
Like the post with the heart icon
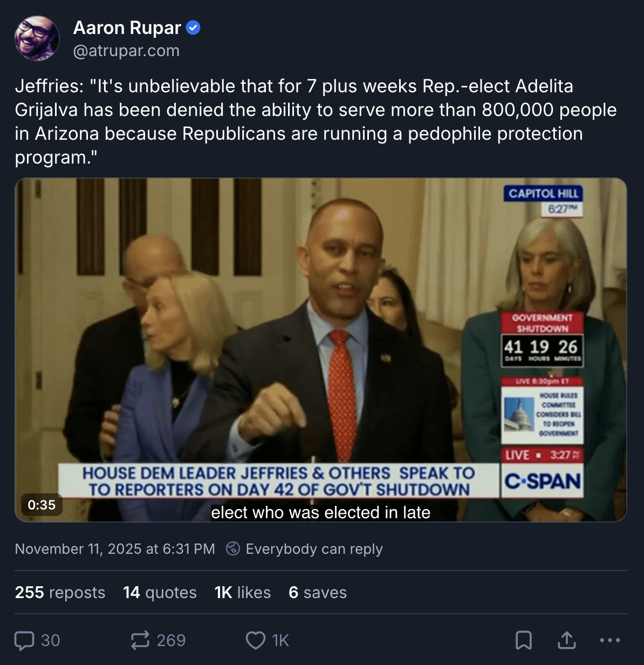255,641
